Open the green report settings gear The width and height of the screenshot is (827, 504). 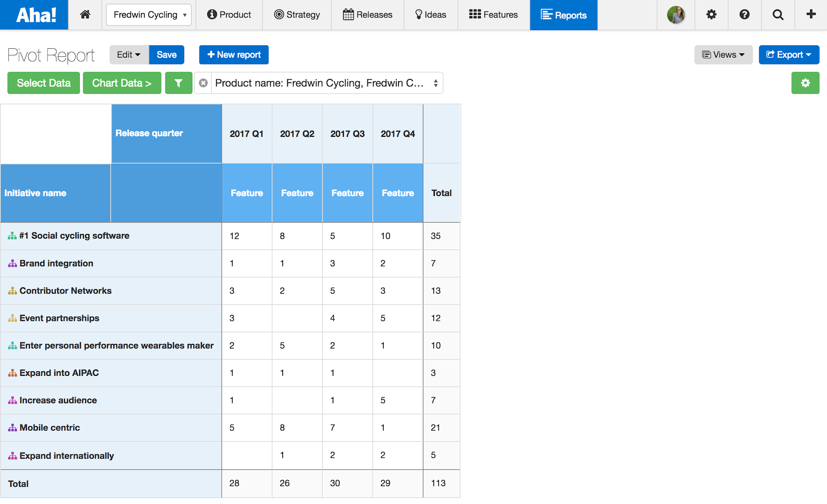805,83
